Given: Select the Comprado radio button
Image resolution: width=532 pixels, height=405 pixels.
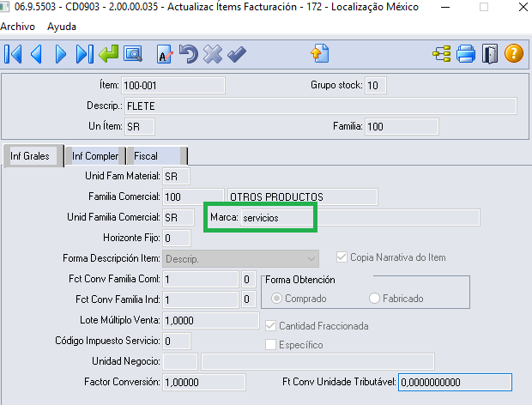Looking at the screenshot, I should [276, 299].
